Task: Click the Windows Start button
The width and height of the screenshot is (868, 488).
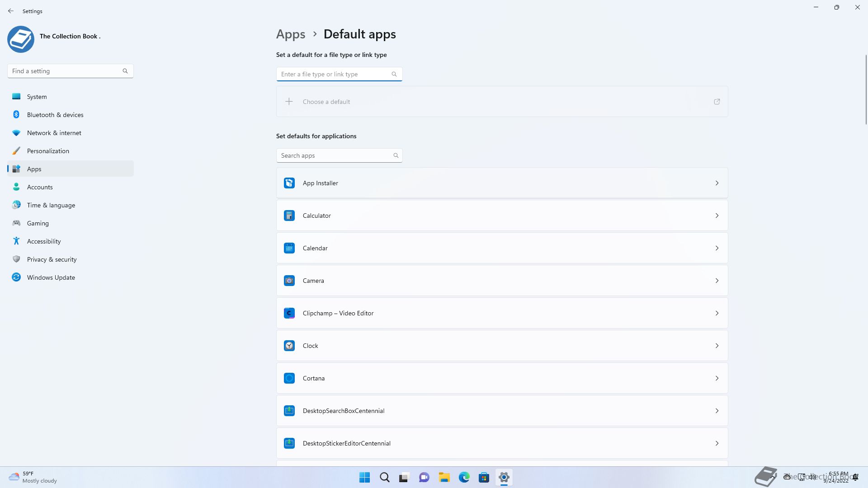Action: (364, 477)
